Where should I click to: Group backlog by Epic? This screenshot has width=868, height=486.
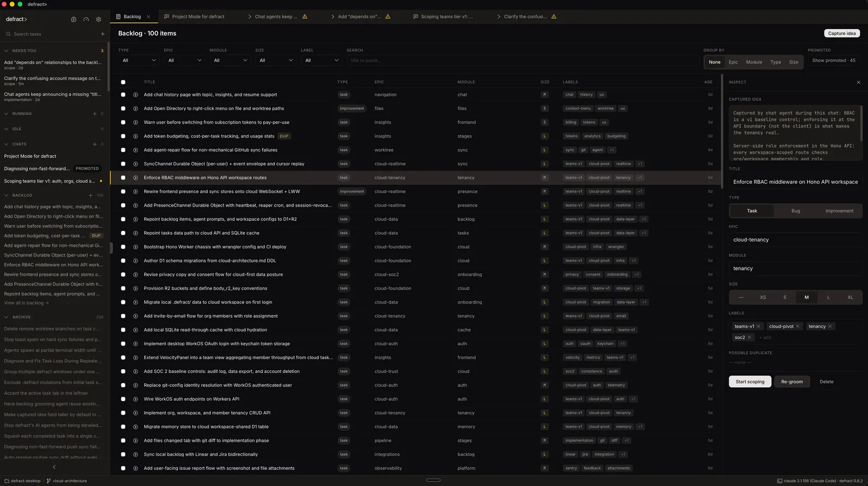coord(733,62)
